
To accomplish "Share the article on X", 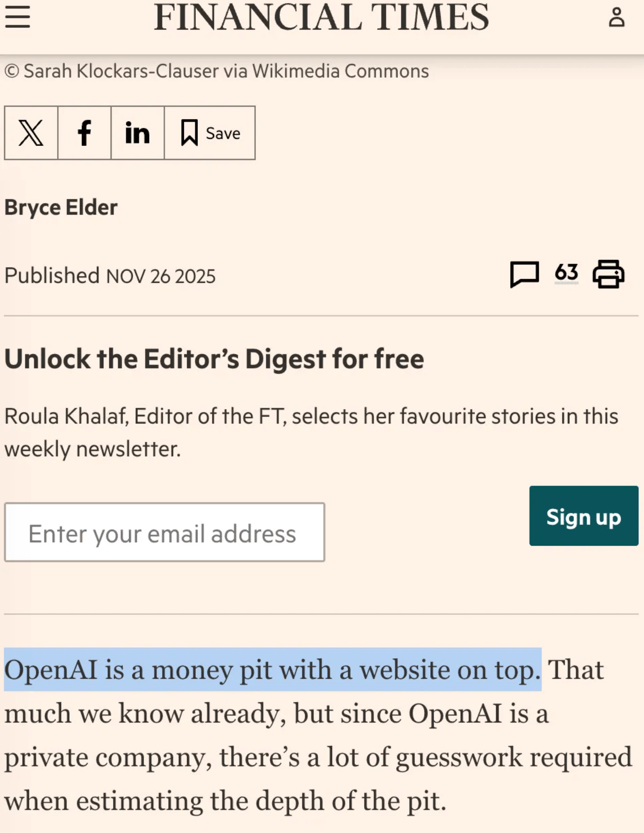I will pyautogui.click(x=31, y=133).
